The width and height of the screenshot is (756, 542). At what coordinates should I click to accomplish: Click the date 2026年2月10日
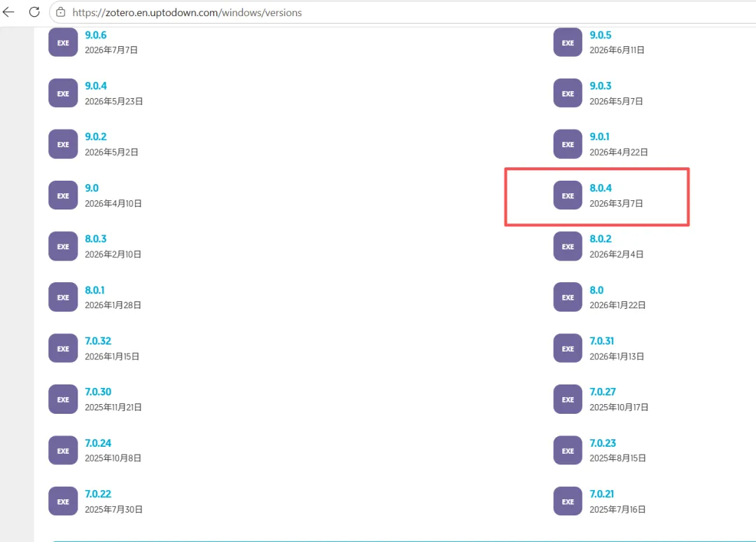point(113,254)
